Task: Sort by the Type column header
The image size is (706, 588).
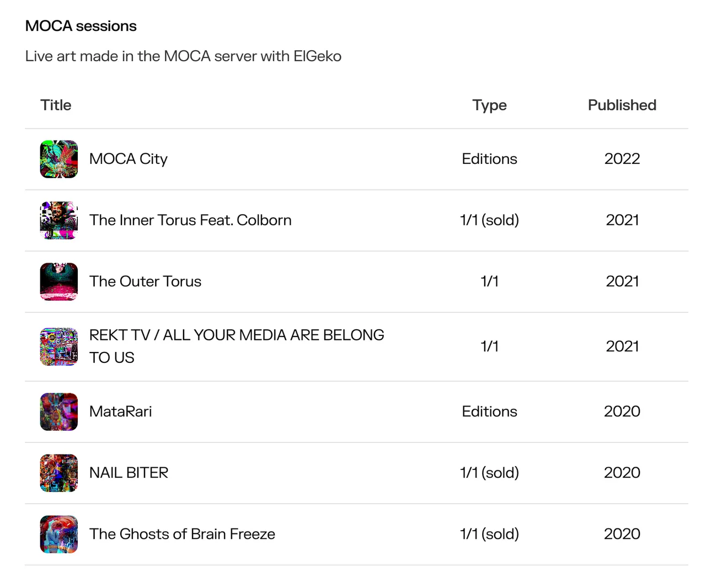Action: [x=490, y=105]
